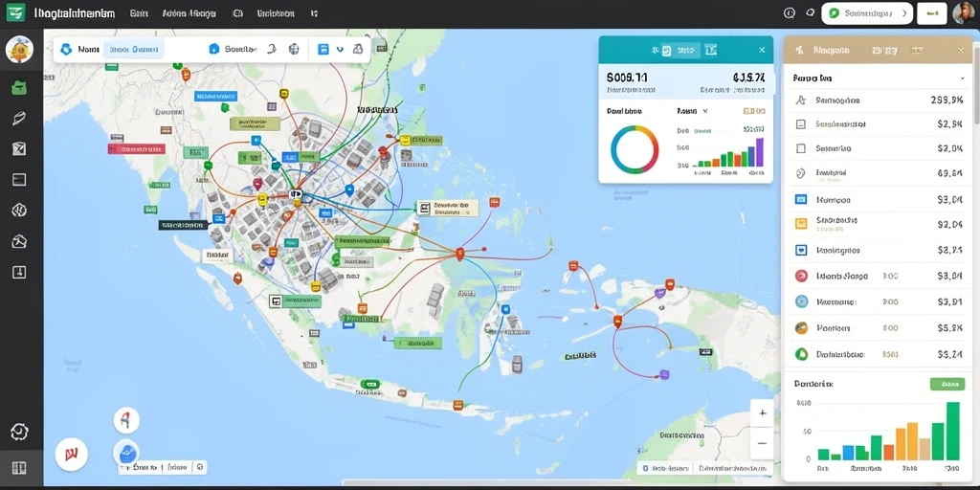Image resolution: width=980 pixels, height=490 pixels.
Task: Click the round mascot avatar below the logo
Action: (19, 50)
